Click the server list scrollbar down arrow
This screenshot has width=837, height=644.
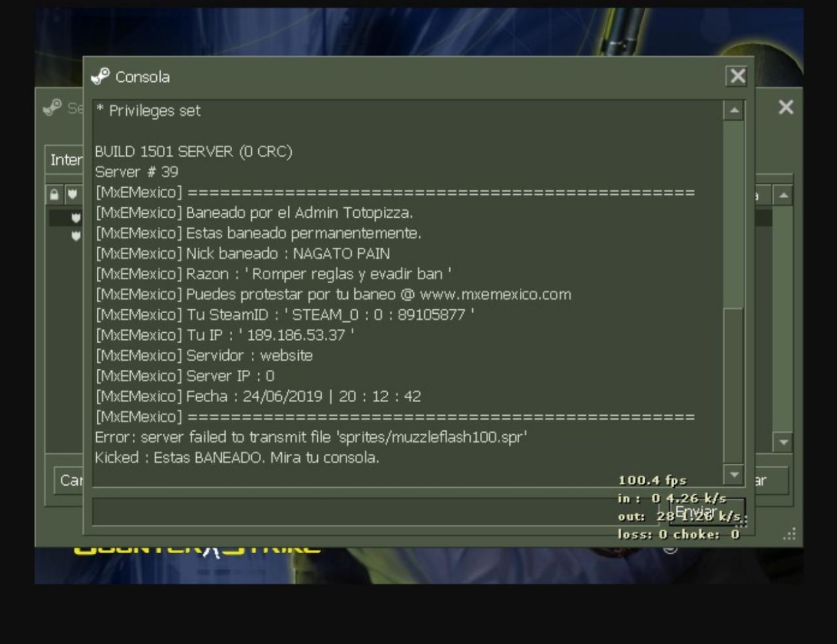tap(783, 443)
